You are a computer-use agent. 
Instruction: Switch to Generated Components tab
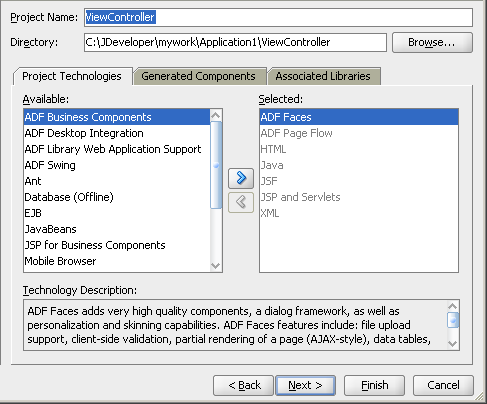point(198,76)
